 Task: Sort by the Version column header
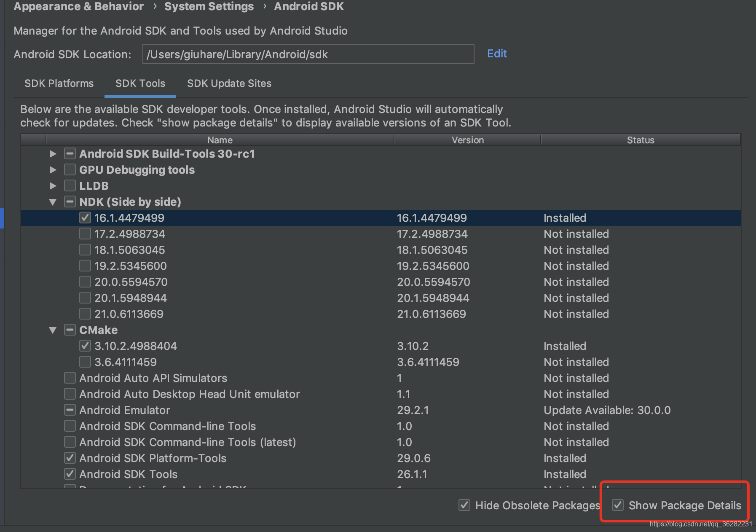(x=468, y=140)
